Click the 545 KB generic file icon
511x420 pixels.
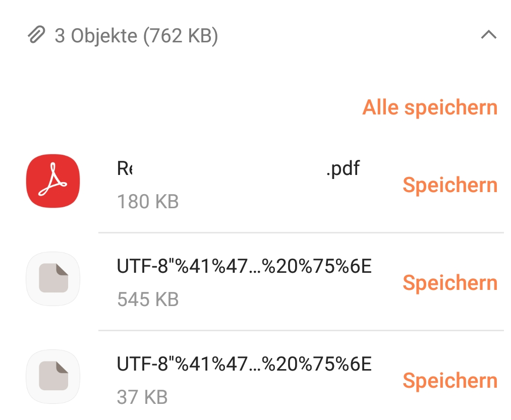(53, 279)
